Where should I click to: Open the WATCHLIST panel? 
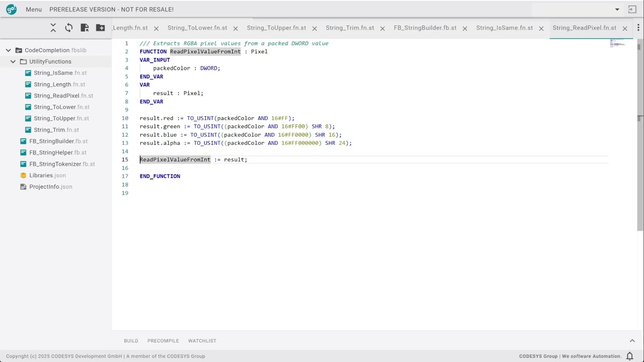click(x=202, y=341)
